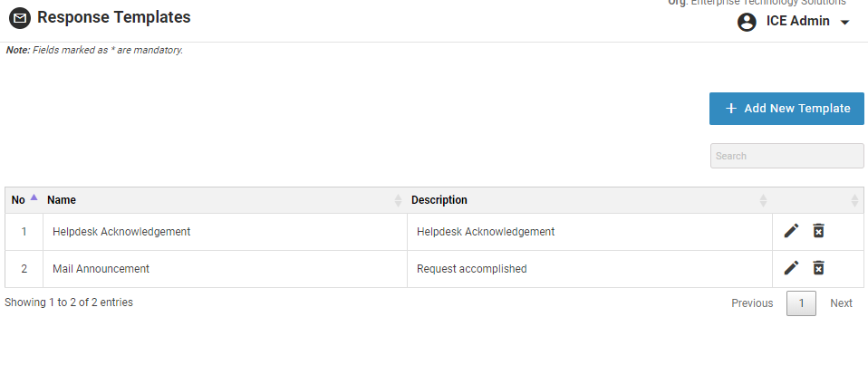Sort using the last column header arrows
This screenshot has width=868, height=365.
pos(854,200)
